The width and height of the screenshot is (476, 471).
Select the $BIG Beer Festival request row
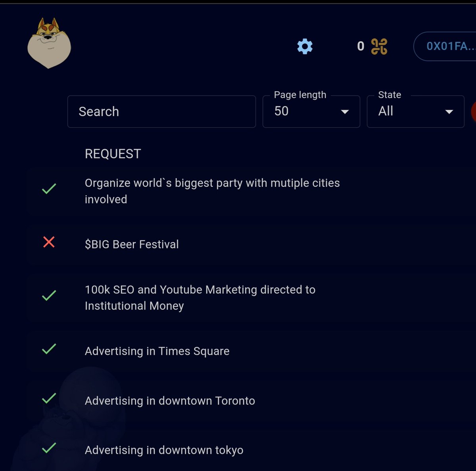[x=198, y=244]
